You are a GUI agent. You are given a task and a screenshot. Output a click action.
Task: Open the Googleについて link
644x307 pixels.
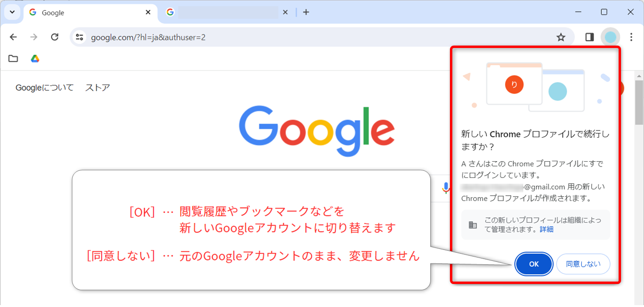tap(45, 87)
